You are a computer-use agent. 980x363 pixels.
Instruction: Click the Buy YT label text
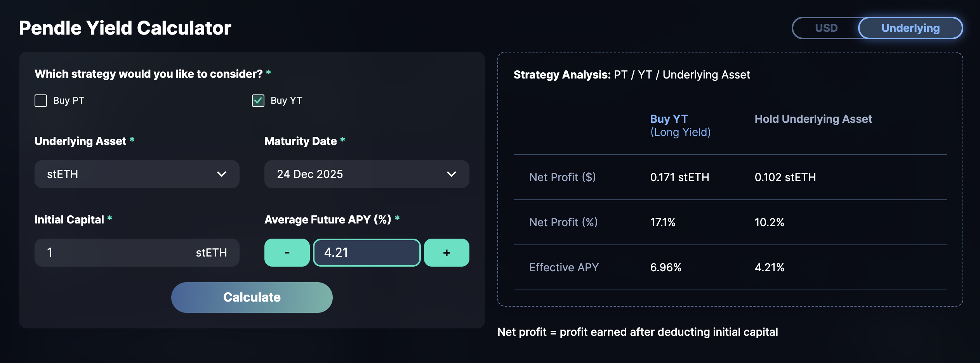click(286, 101)
